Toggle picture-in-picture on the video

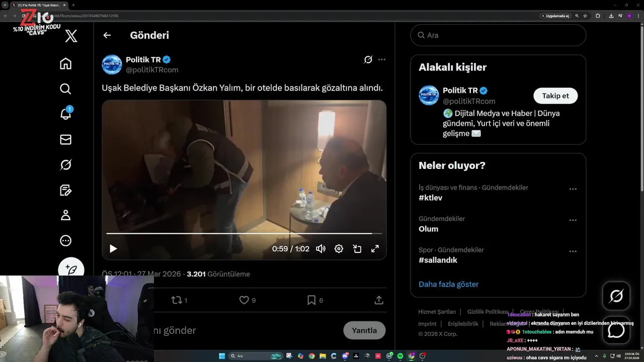pos(357,248)
